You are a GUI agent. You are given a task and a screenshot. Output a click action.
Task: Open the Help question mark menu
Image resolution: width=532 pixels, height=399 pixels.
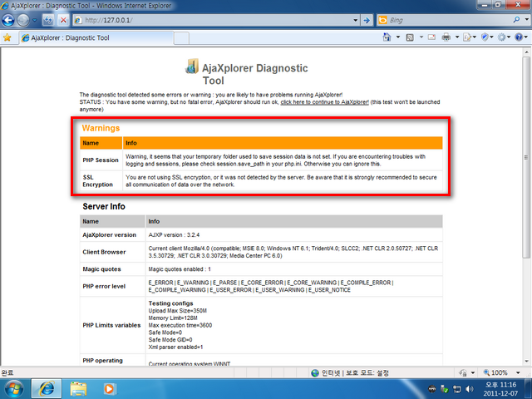pyautogui.click(x=521, y=37)
